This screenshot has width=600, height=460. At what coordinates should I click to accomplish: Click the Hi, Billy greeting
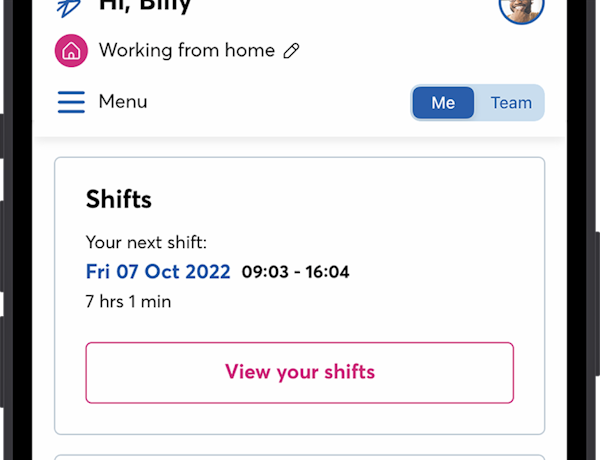[145, 6]
